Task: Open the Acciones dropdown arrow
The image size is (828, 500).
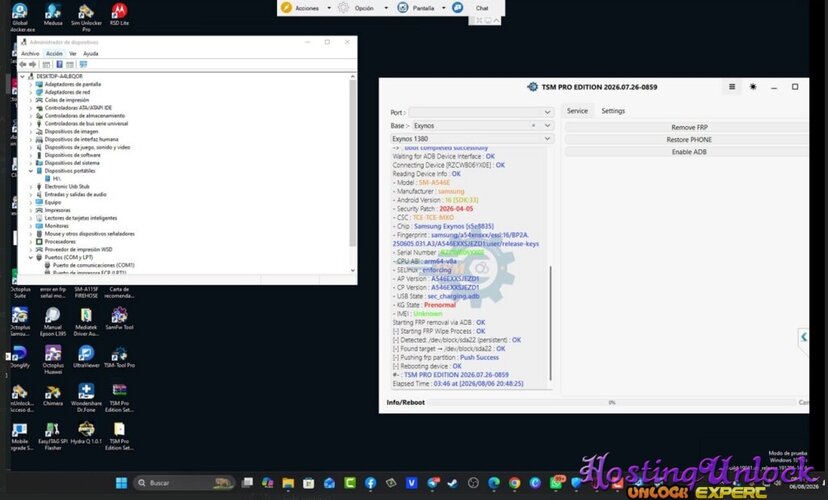Action: point(329,8)
